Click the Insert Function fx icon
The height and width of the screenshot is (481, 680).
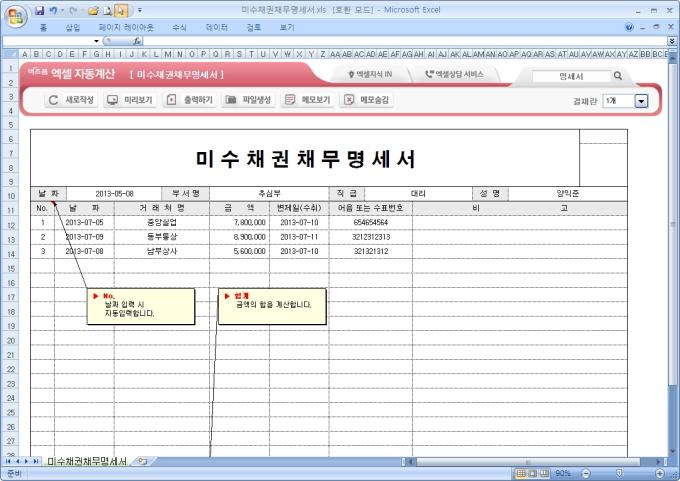pos(137,41)
